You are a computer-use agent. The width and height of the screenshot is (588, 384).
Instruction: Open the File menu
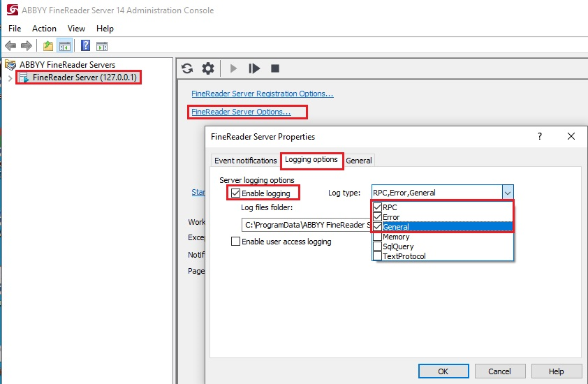(15, 29)
